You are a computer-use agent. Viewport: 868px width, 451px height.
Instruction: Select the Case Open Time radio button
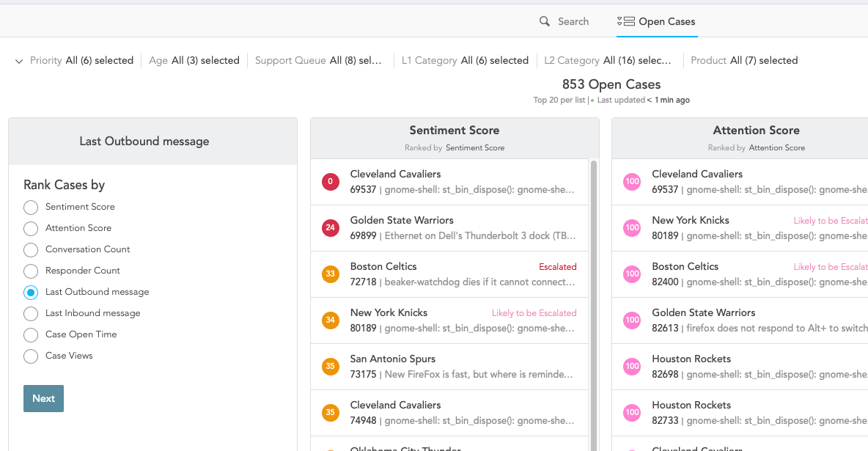pyautogui.click(x=31, y=334)
